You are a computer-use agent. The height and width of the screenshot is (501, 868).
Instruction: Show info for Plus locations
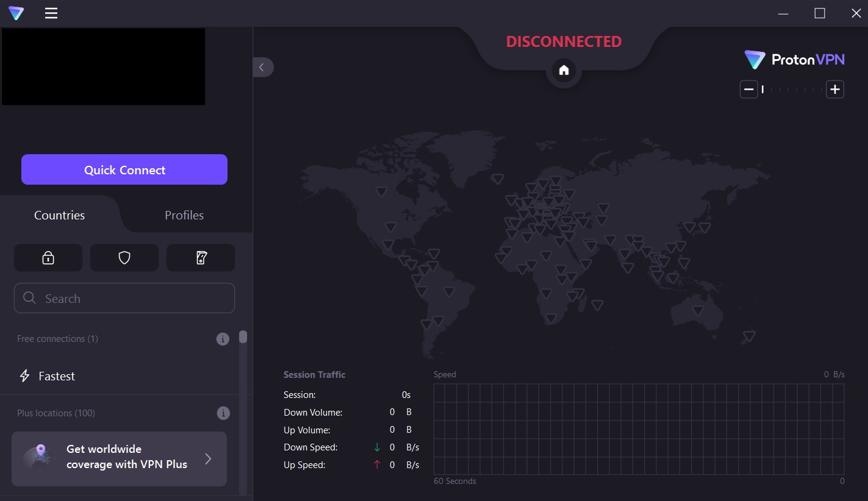click(223, 413)
